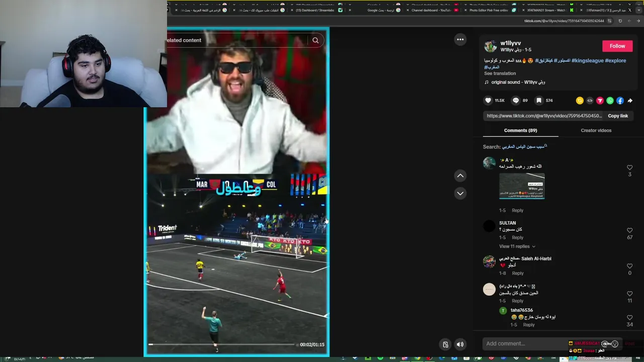Share the video to WhatsApp
This screenshot has height=362, width=644.
tap(610, 101)
